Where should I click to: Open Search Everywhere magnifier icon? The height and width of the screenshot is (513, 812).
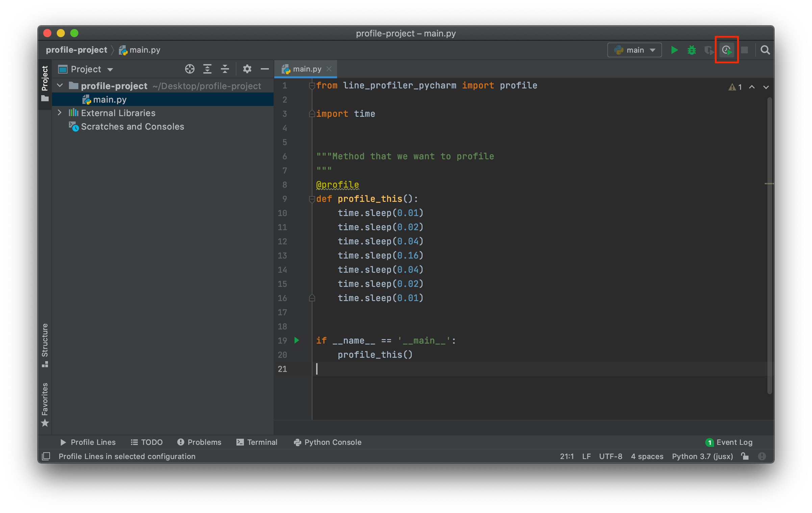765,50
